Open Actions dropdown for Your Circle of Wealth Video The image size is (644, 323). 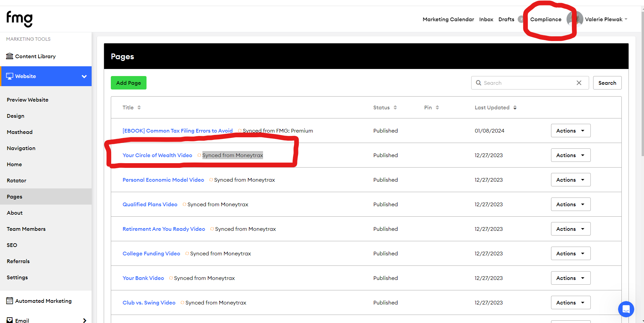tap(571, 155)
